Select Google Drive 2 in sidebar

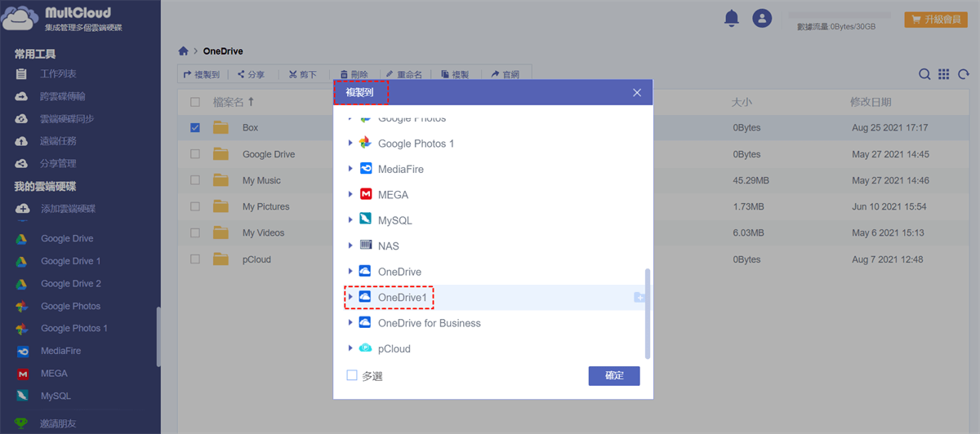pos(71,284)
